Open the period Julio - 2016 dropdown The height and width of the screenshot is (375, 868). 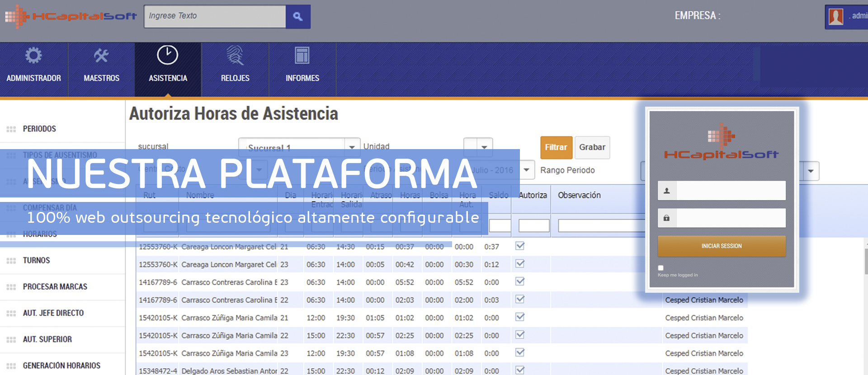pos(527,170)
